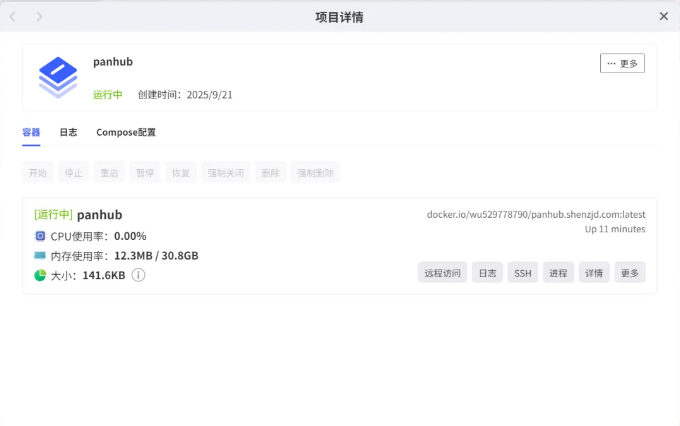Go forward with the right arrow
The width and height of the screenshot is (680, 426).
coord(39,17)
